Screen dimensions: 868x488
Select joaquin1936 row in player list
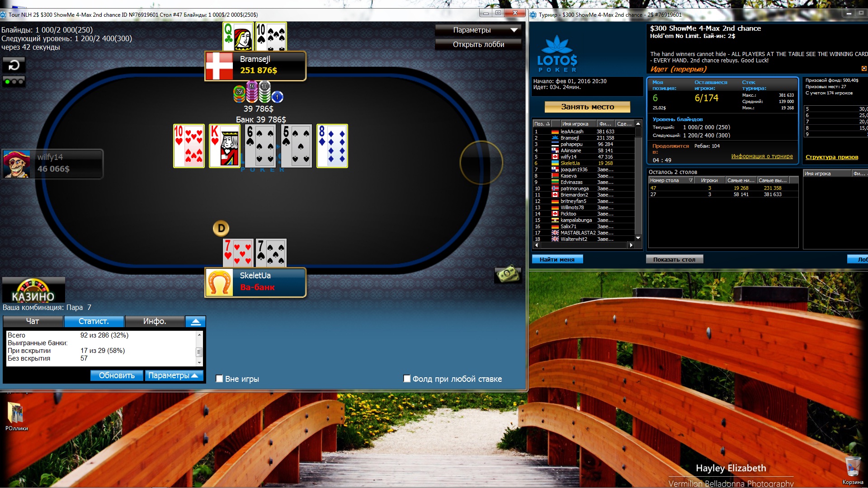[584, 169]
